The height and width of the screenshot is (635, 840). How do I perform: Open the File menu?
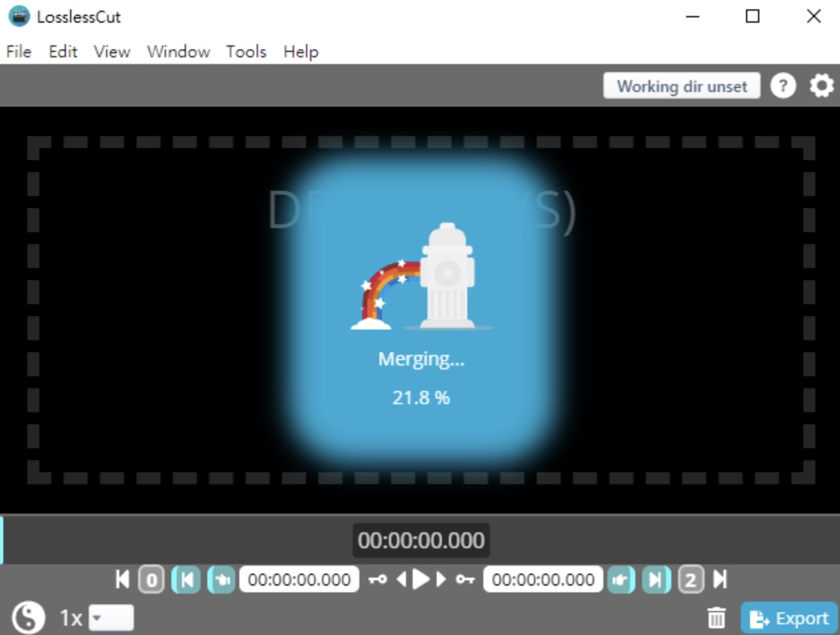pos(19,51)
